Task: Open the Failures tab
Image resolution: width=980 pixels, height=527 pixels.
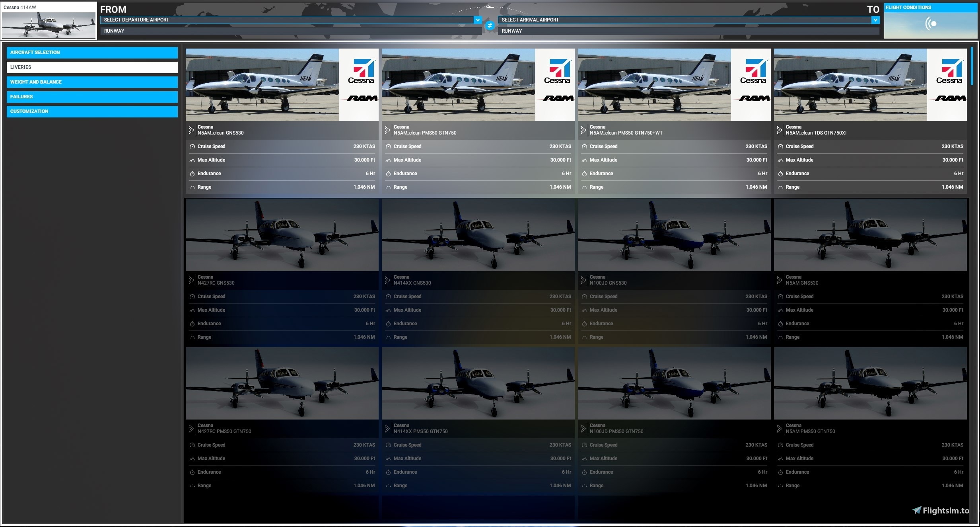Action: [x=92, y=97]
